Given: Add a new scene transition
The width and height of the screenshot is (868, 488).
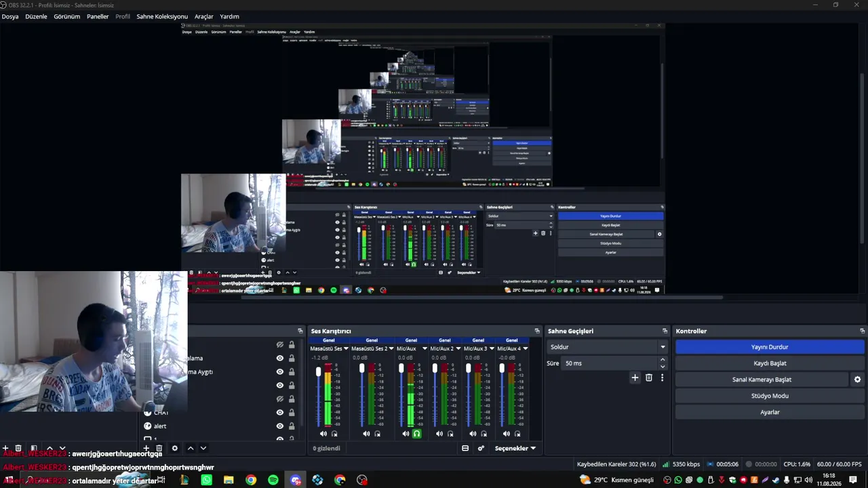Looking at the screenshot, I should pos(635,378).
